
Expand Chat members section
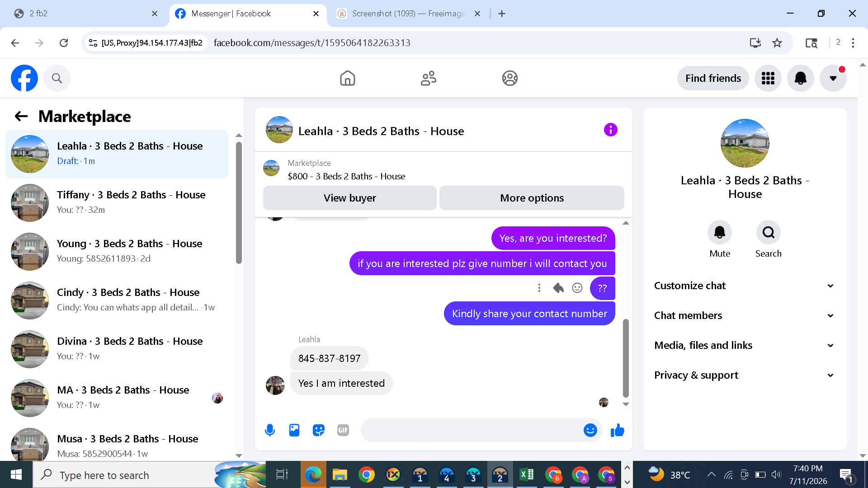pyautogui.click(x=745, y=315)
